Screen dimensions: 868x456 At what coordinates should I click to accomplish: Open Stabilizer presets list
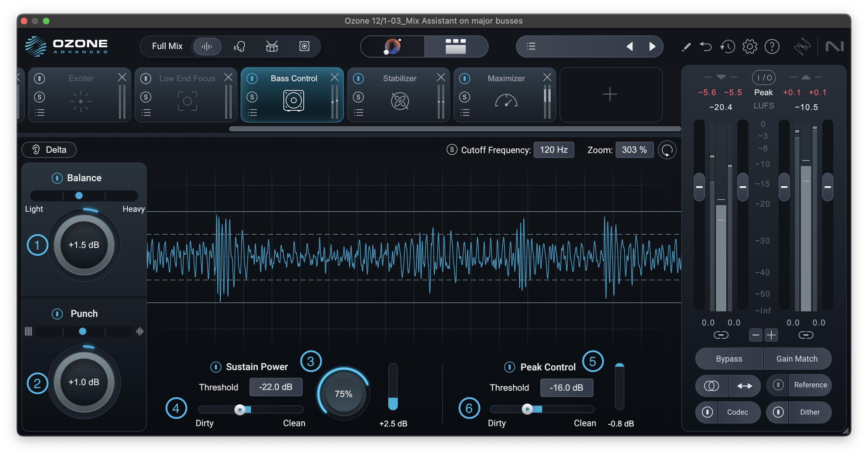pyautogui.click(x=358, y=113)
